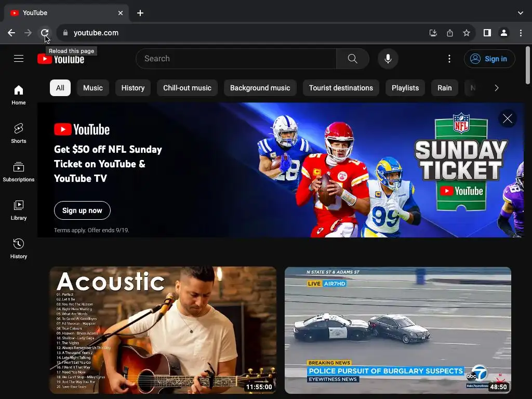Open Chrome's three-dot menu

(521, 33)
